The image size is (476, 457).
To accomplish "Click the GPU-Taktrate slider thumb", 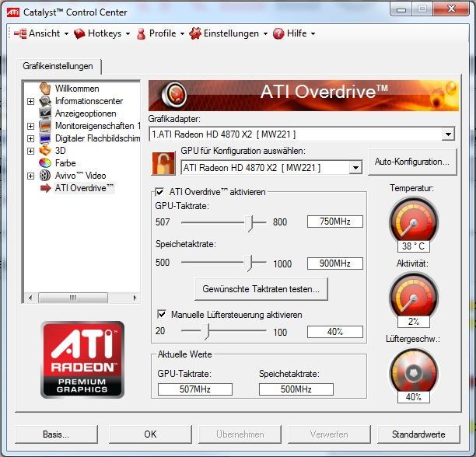I will [x=249, y=224].
